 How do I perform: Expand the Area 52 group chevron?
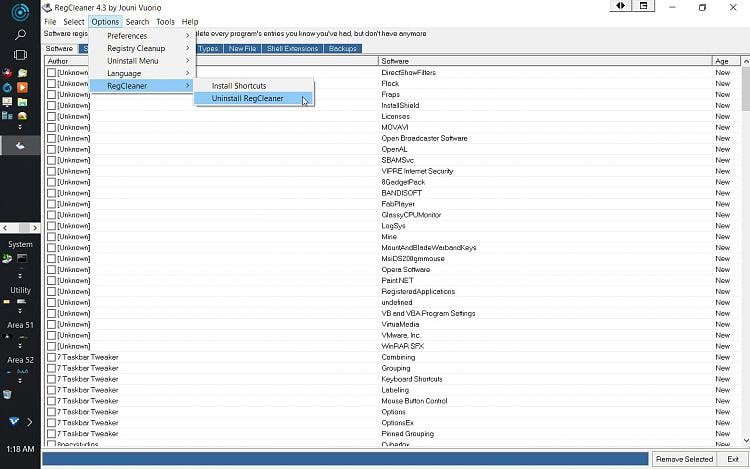pyautogui.click(x=20, y=381)
